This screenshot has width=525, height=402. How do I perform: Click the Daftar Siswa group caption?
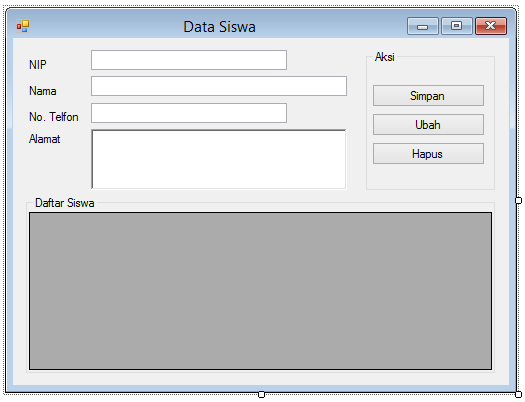click(65, 203)
